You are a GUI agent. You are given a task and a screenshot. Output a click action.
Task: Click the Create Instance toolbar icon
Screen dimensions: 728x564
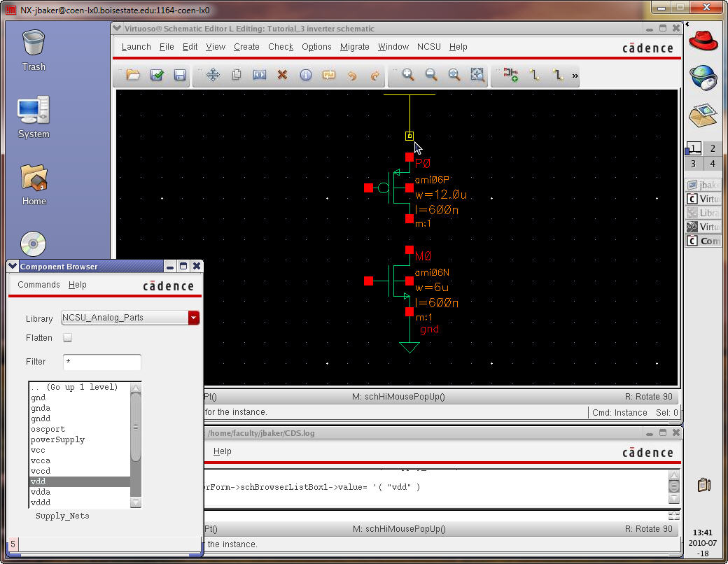[x=510, y=75]
